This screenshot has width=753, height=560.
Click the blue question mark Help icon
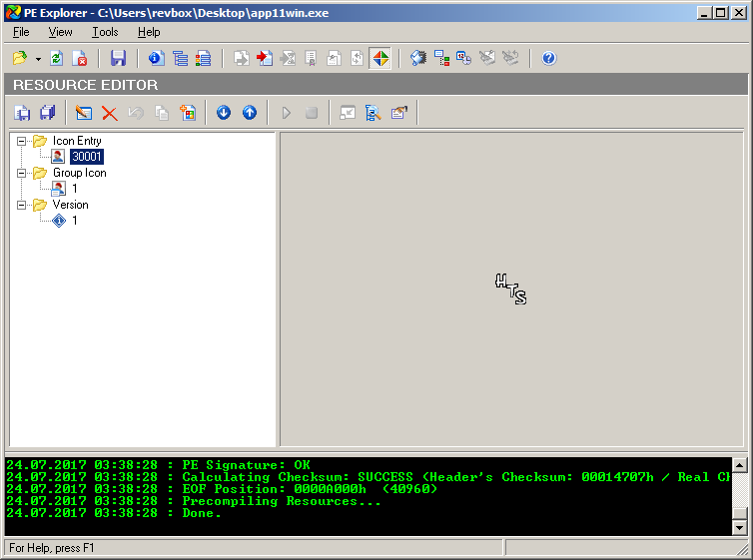pos(548,59)
